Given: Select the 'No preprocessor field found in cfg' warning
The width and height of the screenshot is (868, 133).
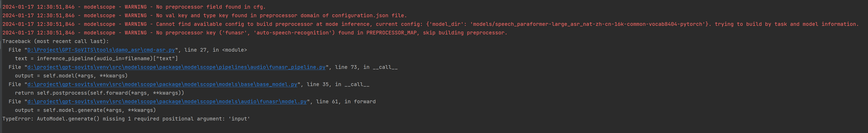Looking at the screenshot, I should pos(134,7).
